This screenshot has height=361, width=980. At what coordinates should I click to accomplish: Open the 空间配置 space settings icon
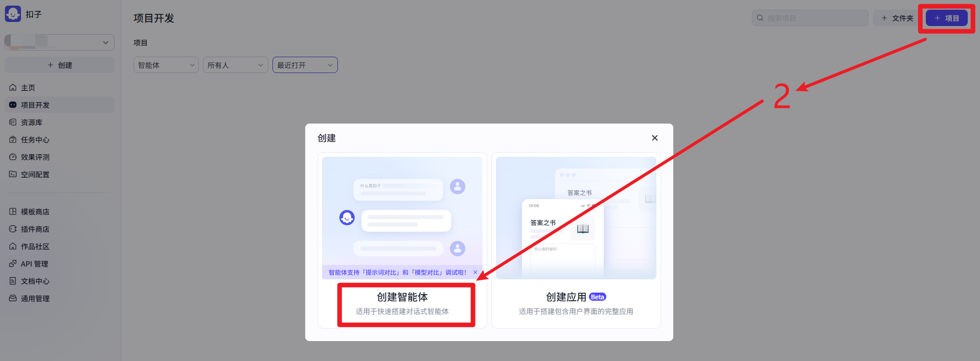13,175
